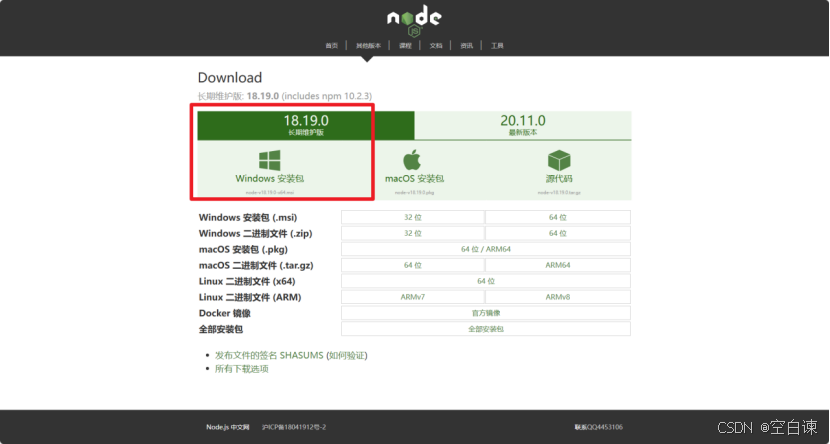Click the cube source code icon

tap(559, 160)
